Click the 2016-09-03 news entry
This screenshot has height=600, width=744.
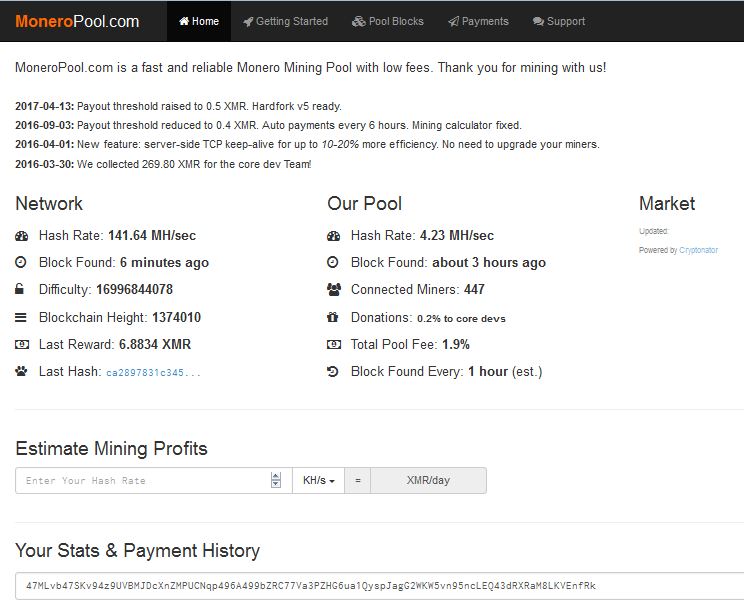tap(269, 125)
